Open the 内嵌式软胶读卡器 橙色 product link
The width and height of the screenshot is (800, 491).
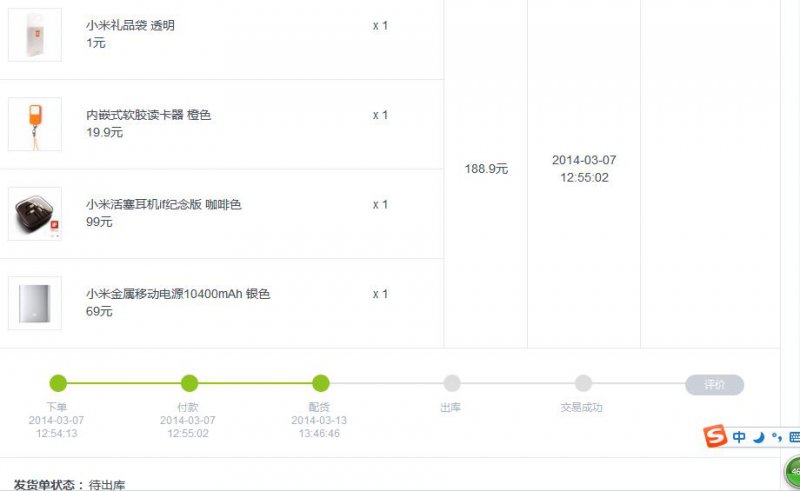point(148,115)
